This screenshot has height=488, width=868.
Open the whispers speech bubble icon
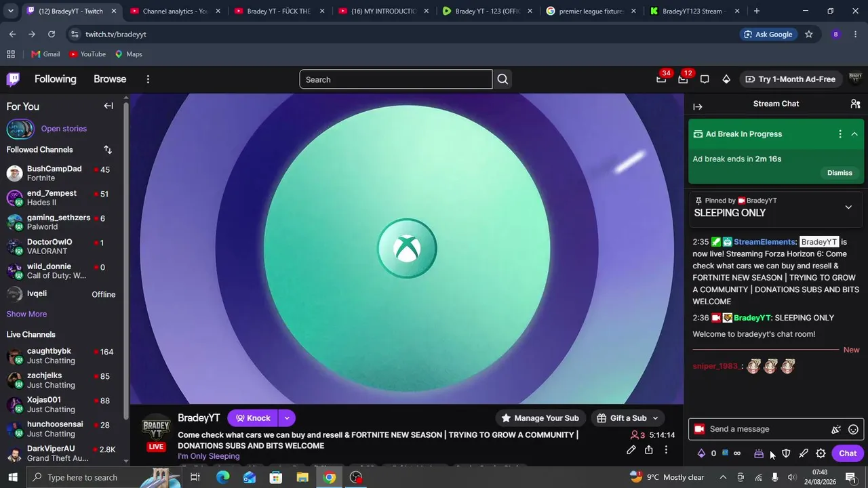[x=705, y=79]
